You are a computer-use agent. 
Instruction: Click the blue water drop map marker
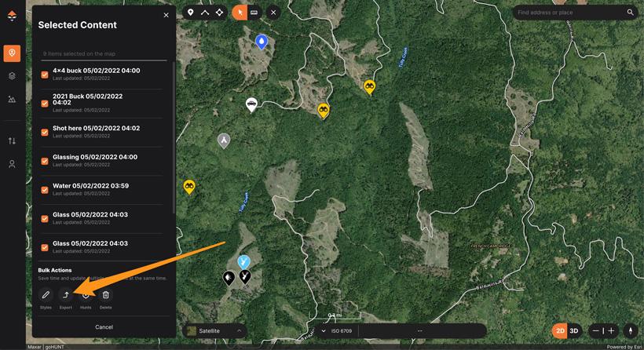tap(262, 42)
